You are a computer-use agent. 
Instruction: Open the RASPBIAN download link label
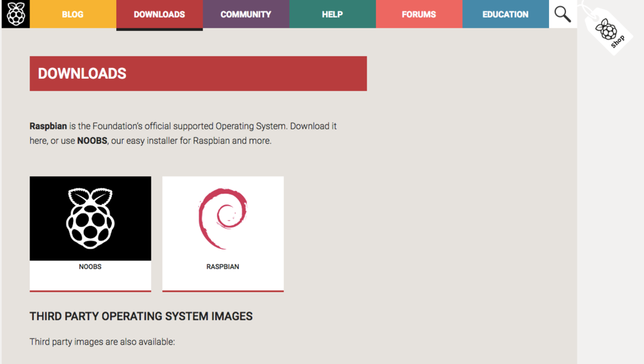coord(223,267)
